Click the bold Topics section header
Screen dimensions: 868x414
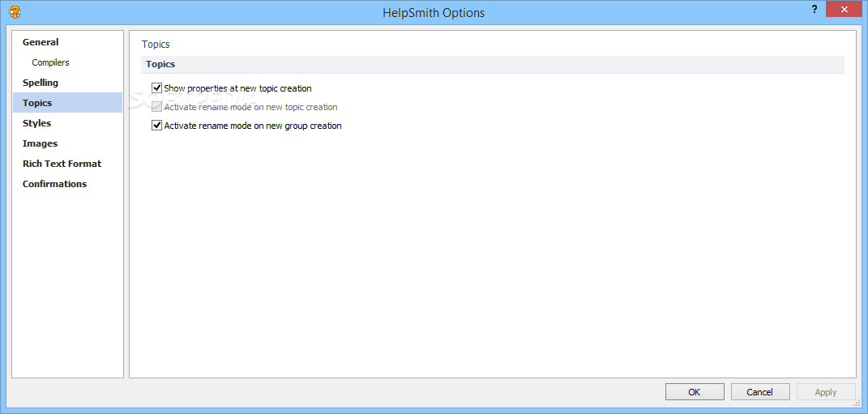pos(160,64)
